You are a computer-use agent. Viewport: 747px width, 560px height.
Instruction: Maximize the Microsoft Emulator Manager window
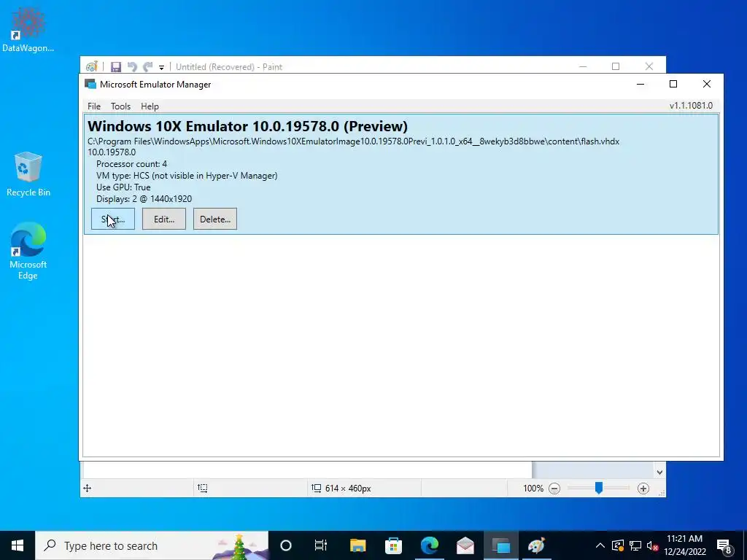[673, 85]
